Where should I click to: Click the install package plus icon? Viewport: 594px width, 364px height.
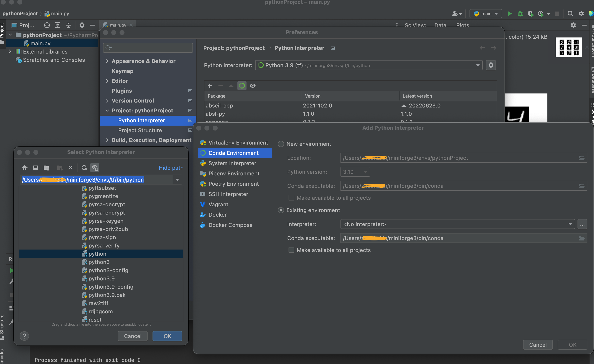tap(210, 86)
